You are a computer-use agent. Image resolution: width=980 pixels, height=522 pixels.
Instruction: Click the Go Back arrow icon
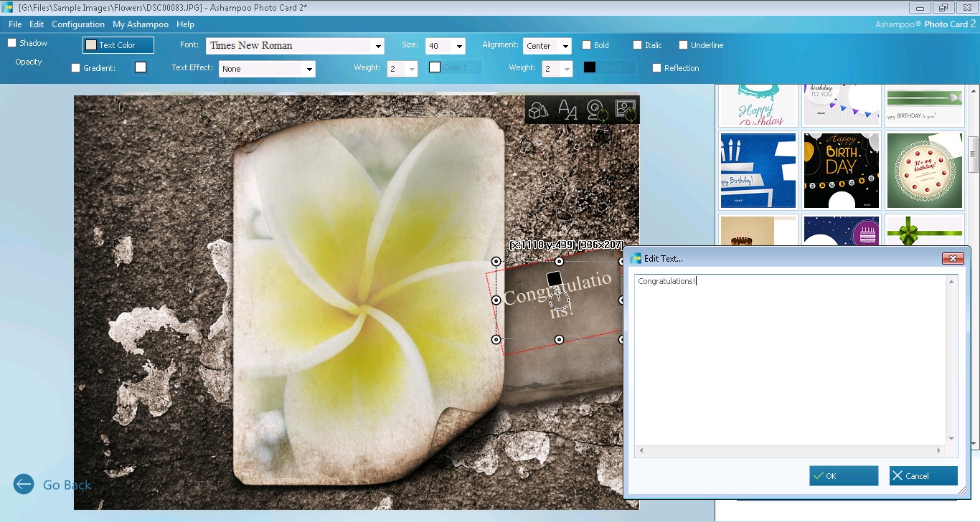[x=24, y=485]
